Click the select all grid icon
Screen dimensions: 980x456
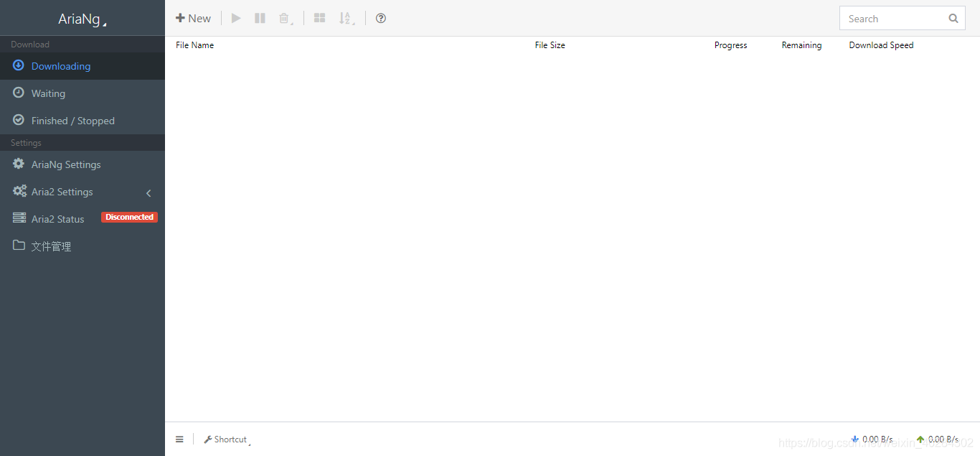tap(320, 19)
